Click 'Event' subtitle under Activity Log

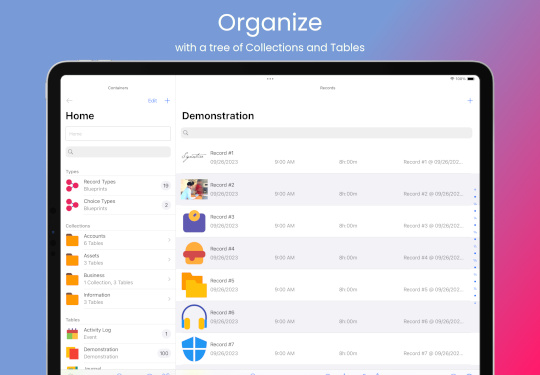[90, 337]
